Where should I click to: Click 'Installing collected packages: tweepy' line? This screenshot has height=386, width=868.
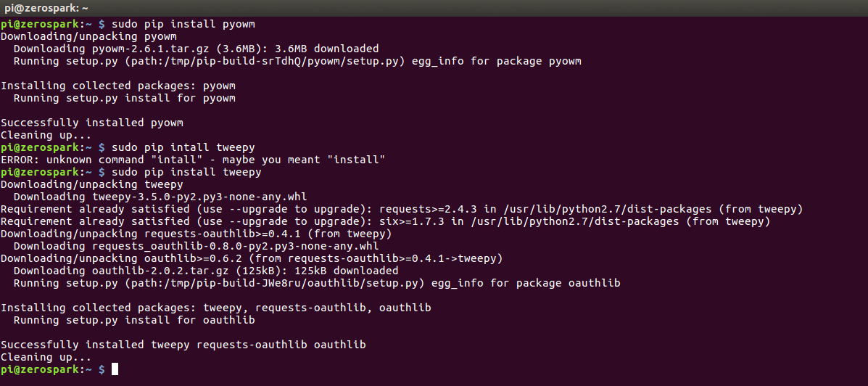pos(216,308)
